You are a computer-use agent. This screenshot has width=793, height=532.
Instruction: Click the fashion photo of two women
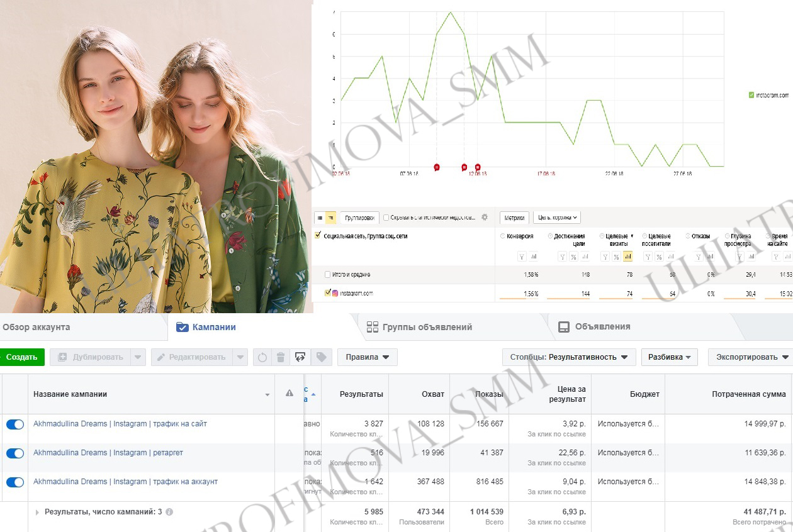[155, 157]
